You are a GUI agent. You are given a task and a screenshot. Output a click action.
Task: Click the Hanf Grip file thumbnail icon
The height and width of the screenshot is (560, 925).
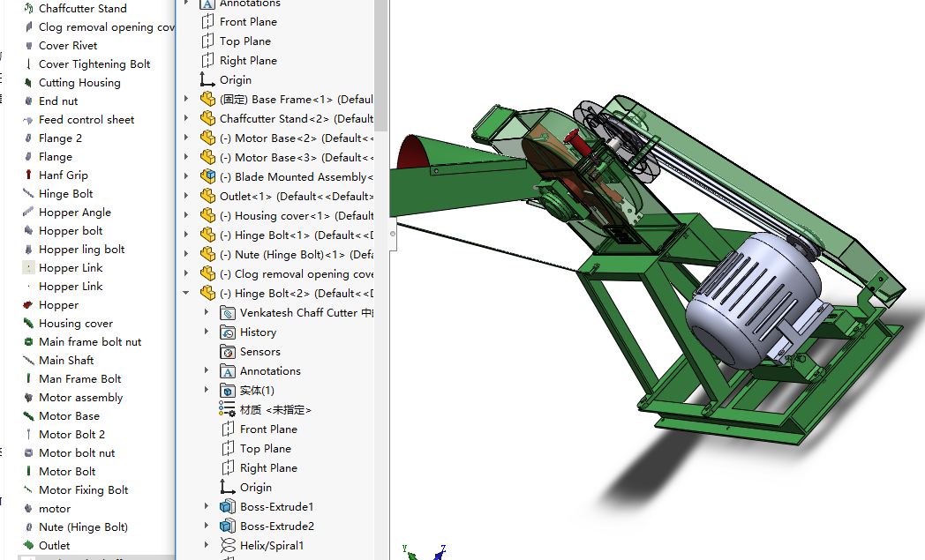pyautogui.click(x=28, y=175)
